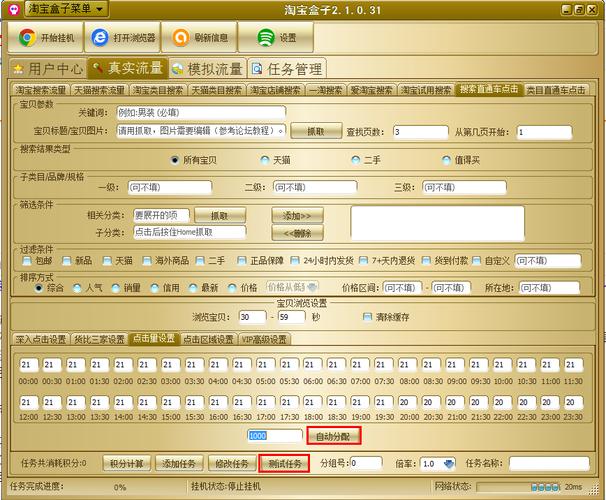The width and height of the screenshot is (606, 500).
Task: Click the skull logo icon in title bar
Action: 14,9
